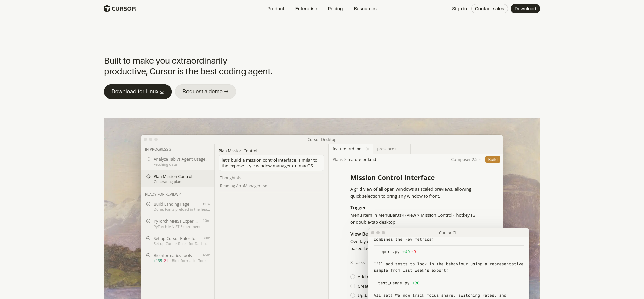Open PyTorch MNIST Experiments review item
Image resolution: width=644 pixels, height=299 pixels.
tap(178, 224)
